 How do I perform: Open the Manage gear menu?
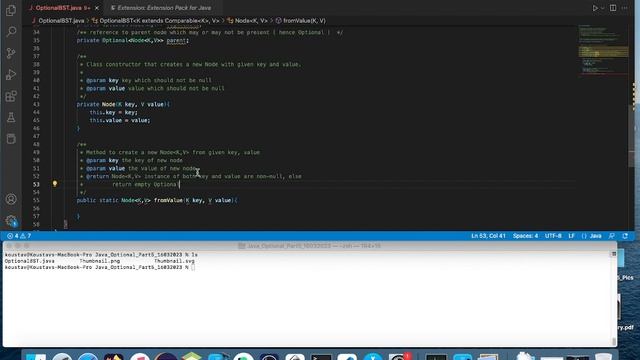click(11, 221)
